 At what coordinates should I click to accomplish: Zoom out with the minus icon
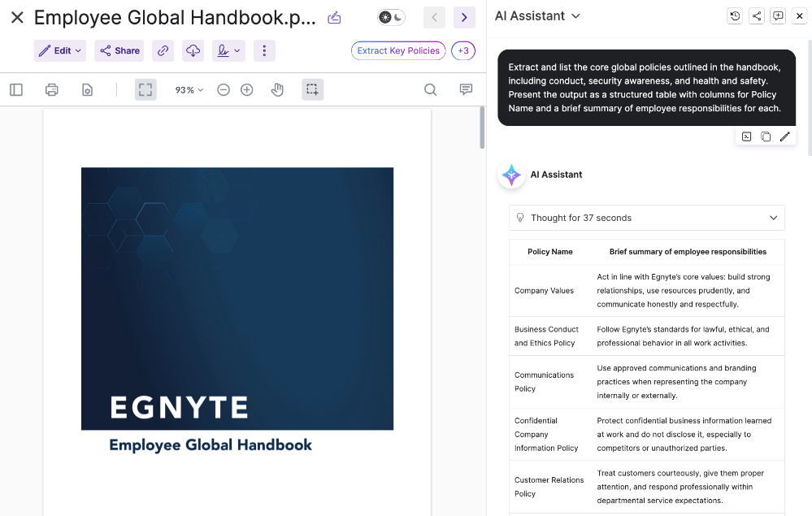click(x=224, y=90)
